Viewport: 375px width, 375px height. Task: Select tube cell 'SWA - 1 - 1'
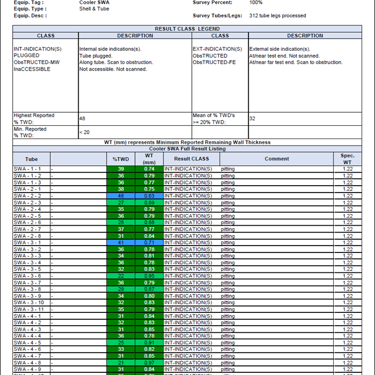[32, 169]
